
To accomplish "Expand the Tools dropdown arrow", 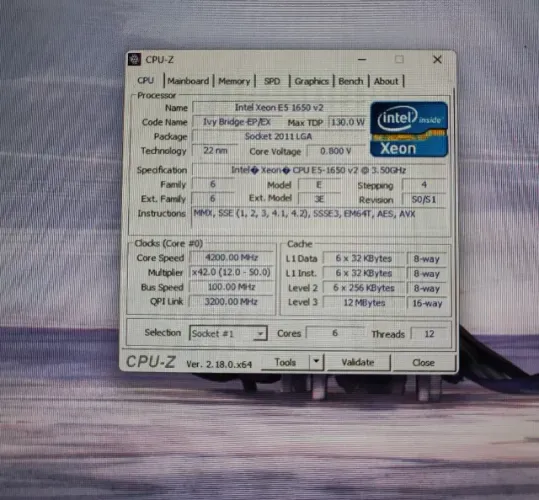I will [x=316, y=362].
